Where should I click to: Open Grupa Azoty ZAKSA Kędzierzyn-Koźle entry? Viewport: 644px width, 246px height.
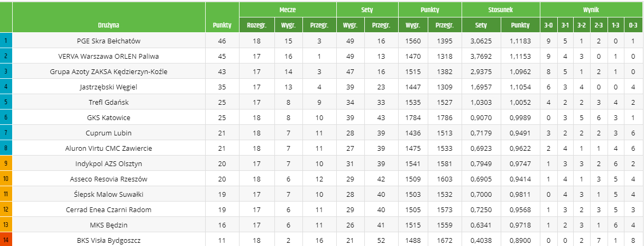coord(108,71)
